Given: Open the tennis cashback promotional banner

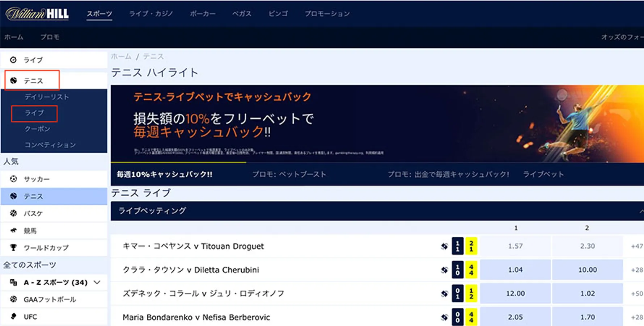Looking at the screenshot, I should (377, 124).
